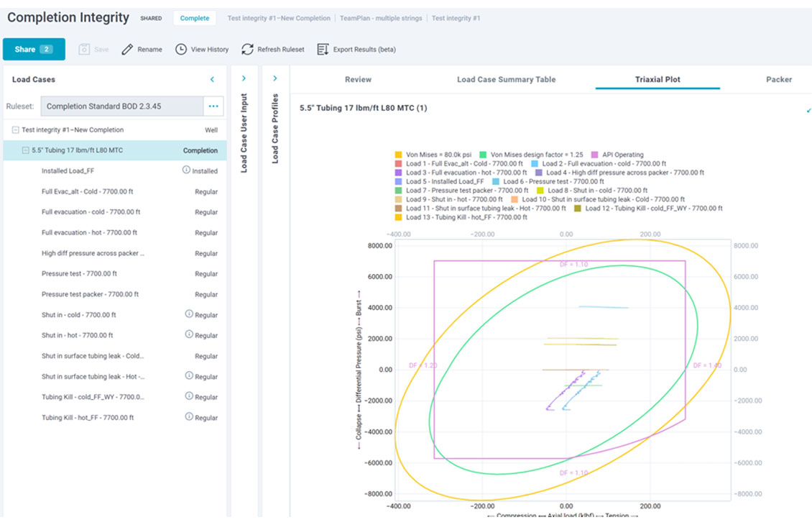The height and width of the screenshot is (525, 812).
Task: Click the disabled Save icon
Action: [x=84, y=50]
